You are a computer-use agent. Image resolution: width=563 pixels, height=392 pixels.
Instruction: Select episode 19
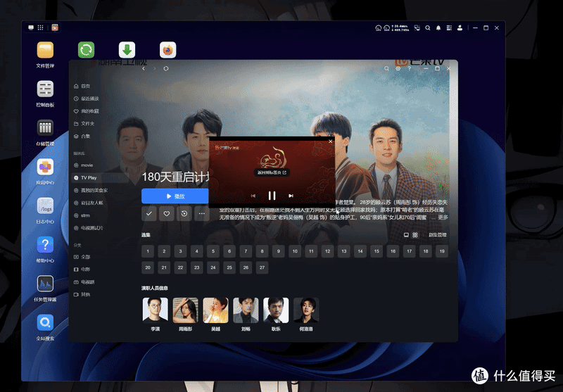[x=442, y=251]
